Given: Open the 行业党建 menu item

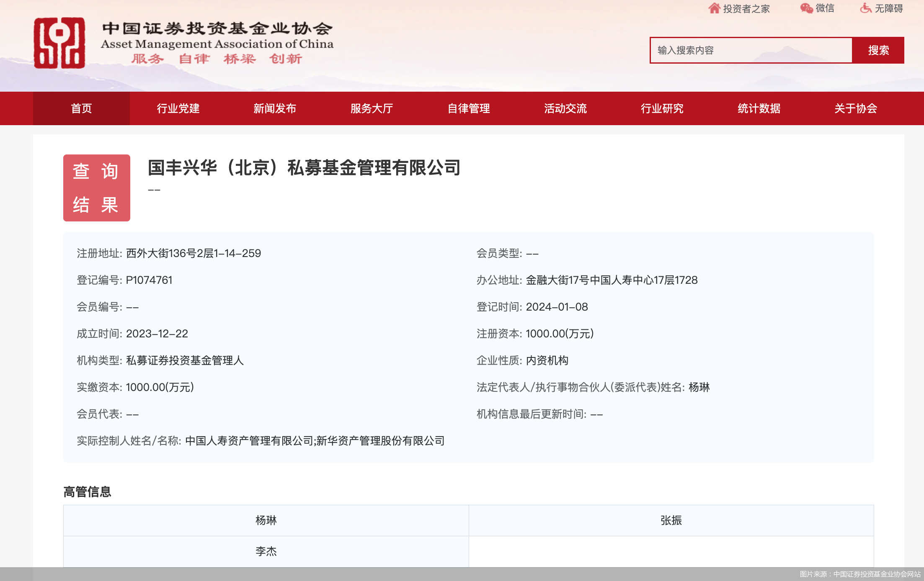Looking at the screenshot, I should [x=178, y=108].
